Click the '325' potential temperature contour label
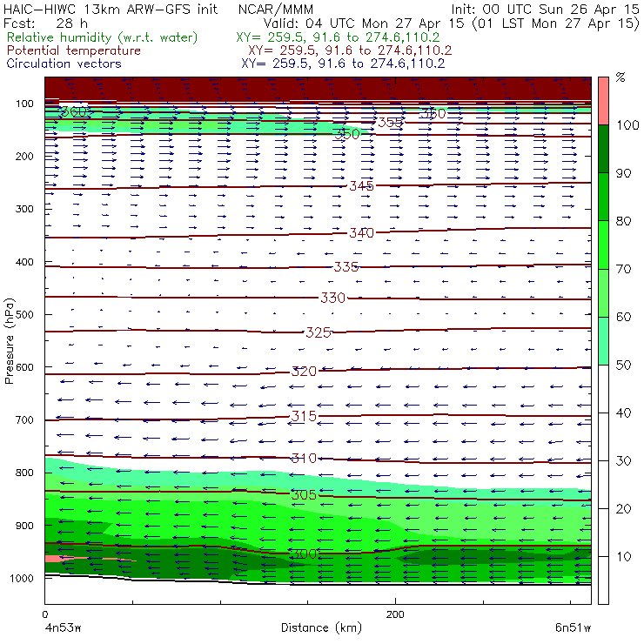The height and width of the screenshot is (644, 644). (x=319, y=332)
